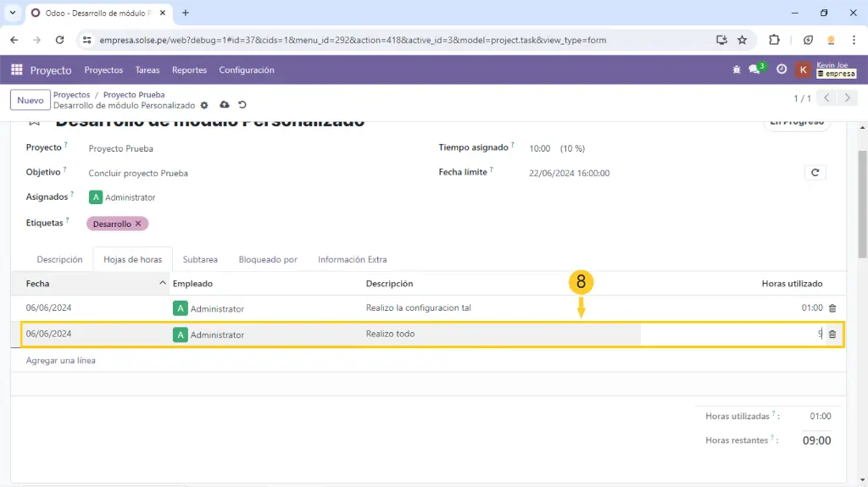Screen dimensions: 868x487
Task: Delete the 'Realizo la configuracion tal' timesheet line
Action: click(x=832, y=308)
